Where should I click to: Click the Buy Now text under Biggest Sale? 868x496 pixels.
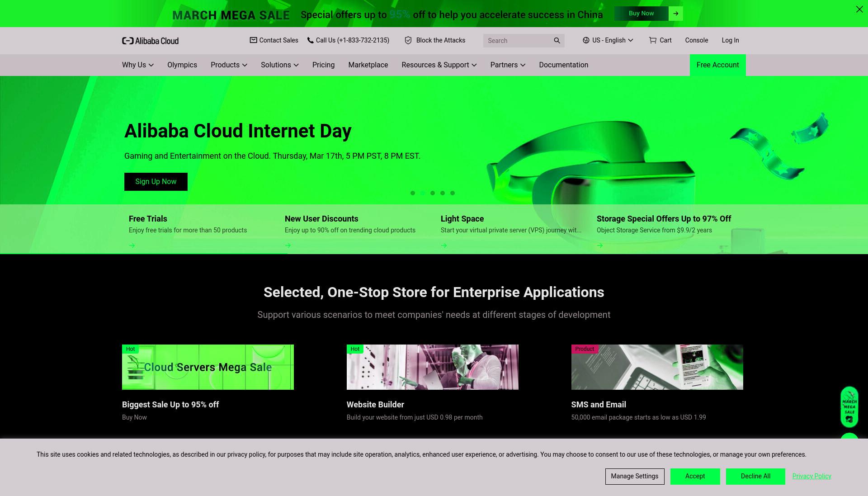pyautogui.click(x=134, y=417)
